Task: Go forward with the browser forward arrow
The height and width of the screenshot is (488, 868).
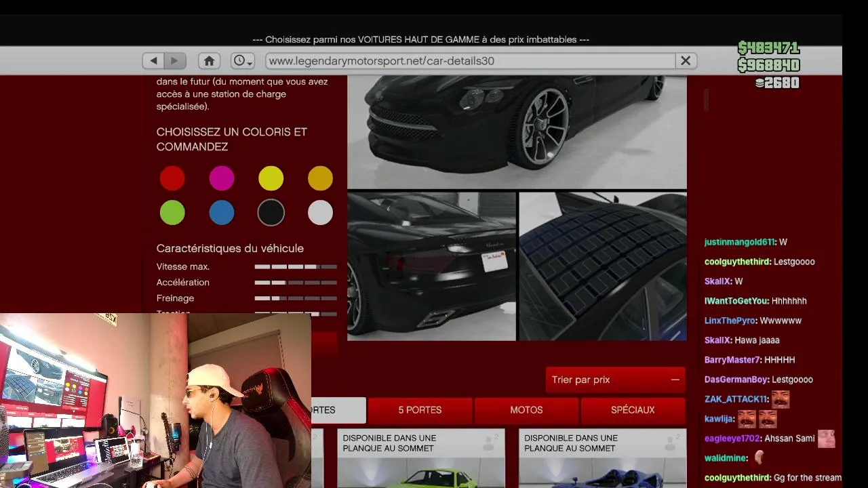Action: point(174,61)
